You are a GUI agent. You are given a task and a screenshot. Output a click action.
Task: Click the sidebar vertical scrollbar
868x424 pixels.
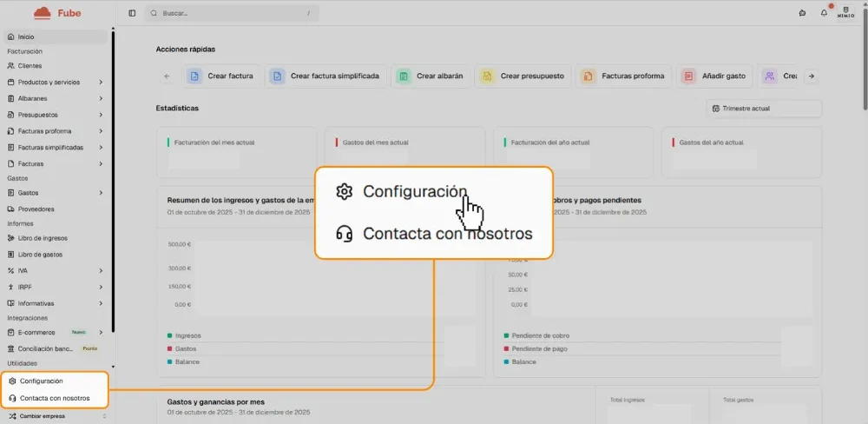click(x=113, y=180)
